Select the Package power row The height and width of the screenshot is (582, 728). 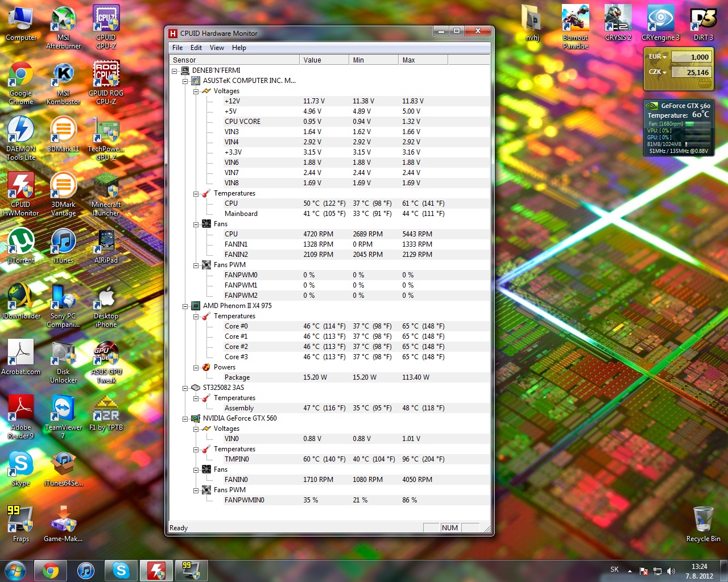tap(330, 377)
